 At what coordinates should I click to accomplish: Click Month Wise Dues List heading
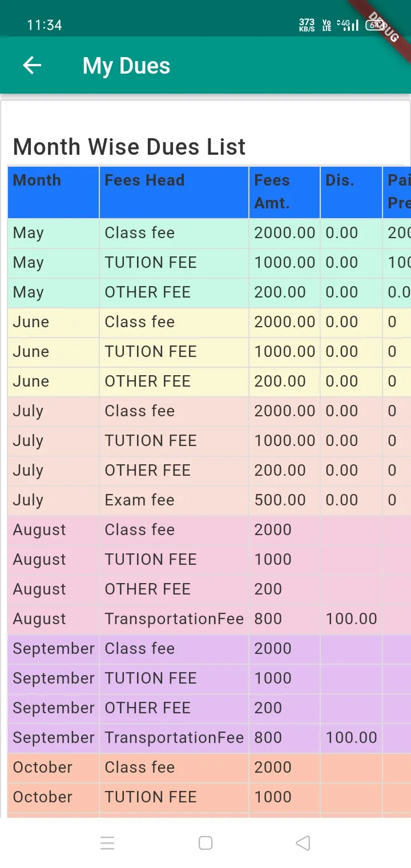(x=129, y=147)
